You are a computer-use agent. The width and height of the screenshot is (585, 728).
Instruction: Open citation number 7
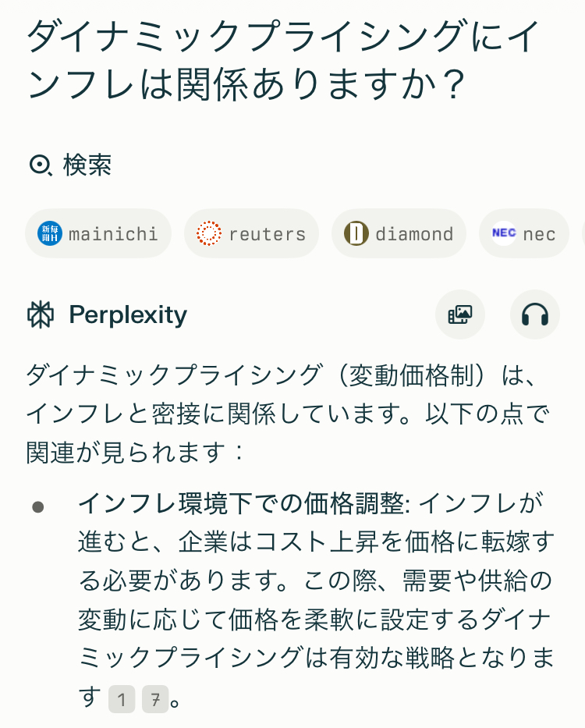(155, 699)
